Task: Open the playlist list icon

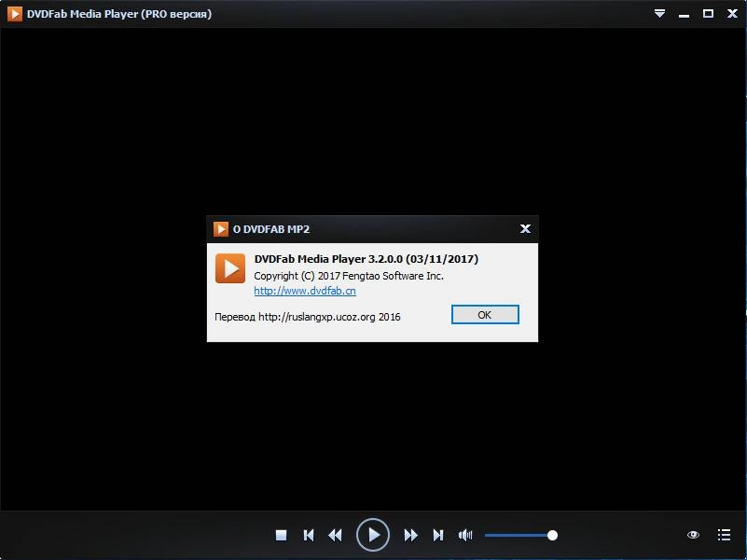Action: [x=724, y=535]
